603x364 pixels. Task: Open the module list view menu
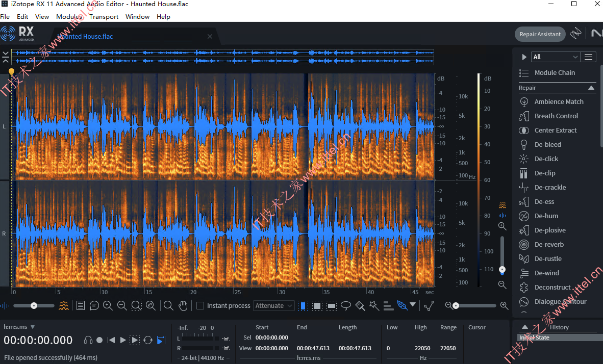[x=588, y=57]
